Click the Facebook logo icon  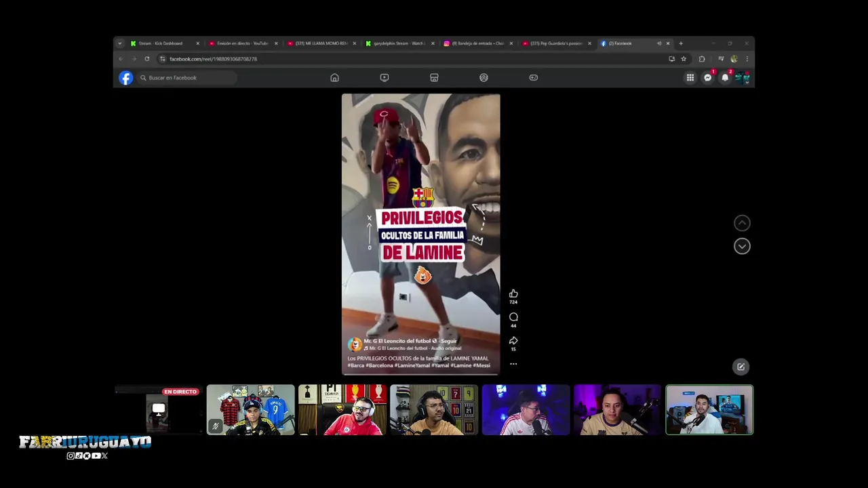coord(126,78)
